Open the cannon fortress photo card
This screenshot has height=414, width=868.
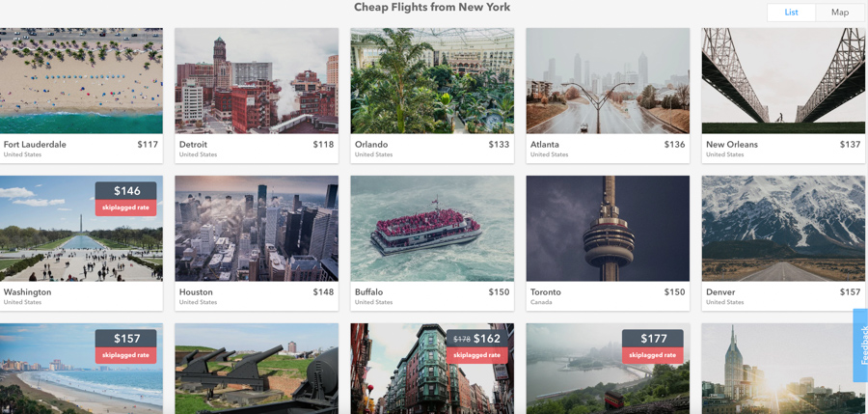(x=257, y=369)
